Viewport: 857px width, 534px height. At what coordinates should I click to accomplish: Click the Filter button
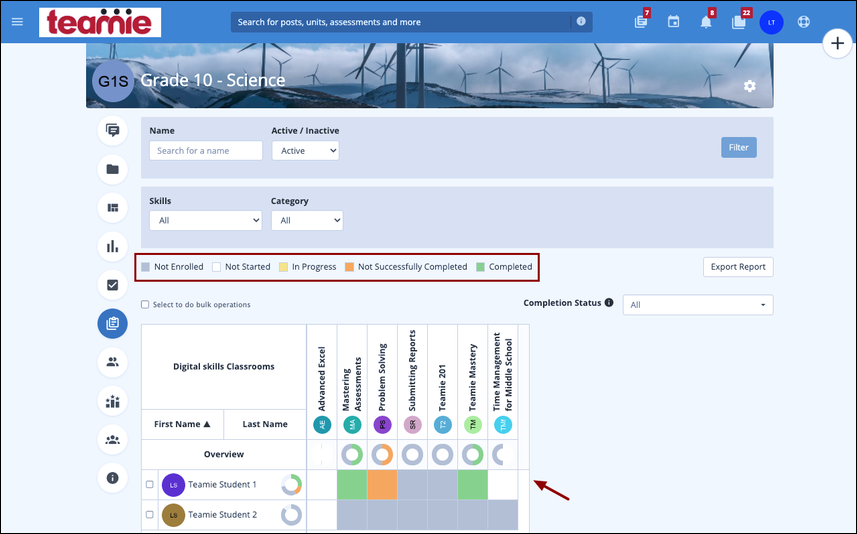pos(738,148)
